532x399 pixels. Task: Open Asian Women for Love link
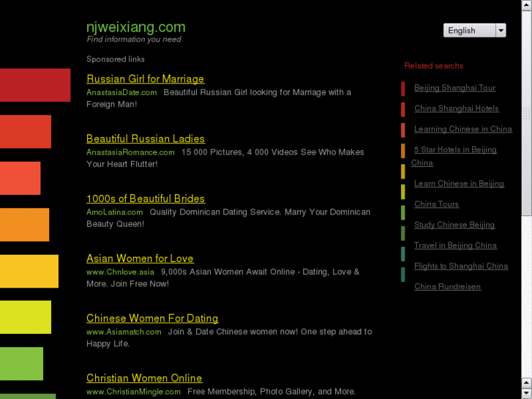tap(140, 258)
